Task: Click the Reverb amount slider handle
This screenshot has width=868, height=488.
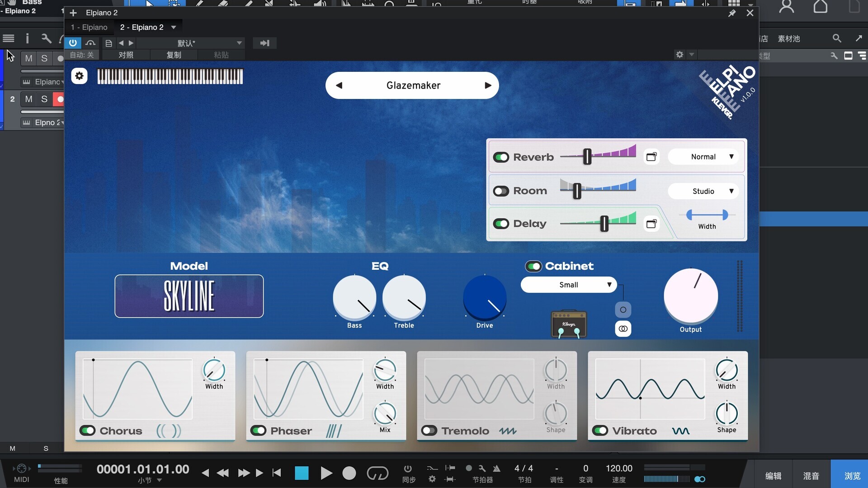Action: coord(587,157)
